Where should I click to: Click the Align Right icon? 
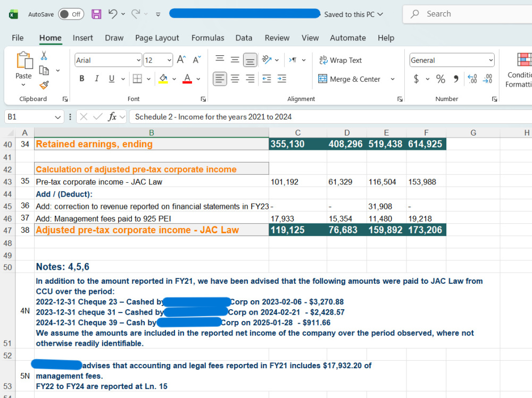pos(250,79)
